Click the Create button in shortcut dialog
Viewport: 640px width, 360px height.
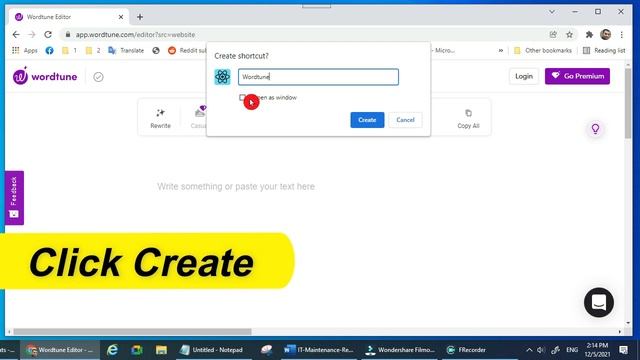[x=367, y=120]
